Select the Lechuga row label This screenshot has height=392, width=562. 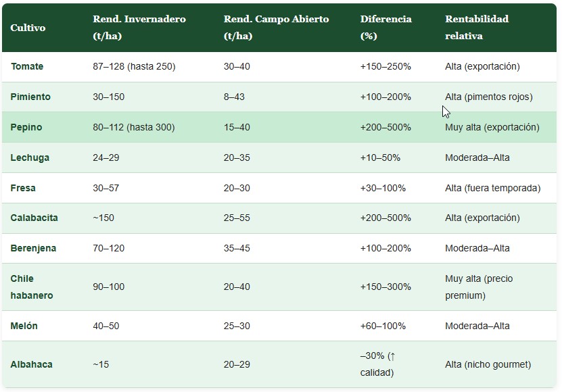pyautogui.click(x=30, y=157)
